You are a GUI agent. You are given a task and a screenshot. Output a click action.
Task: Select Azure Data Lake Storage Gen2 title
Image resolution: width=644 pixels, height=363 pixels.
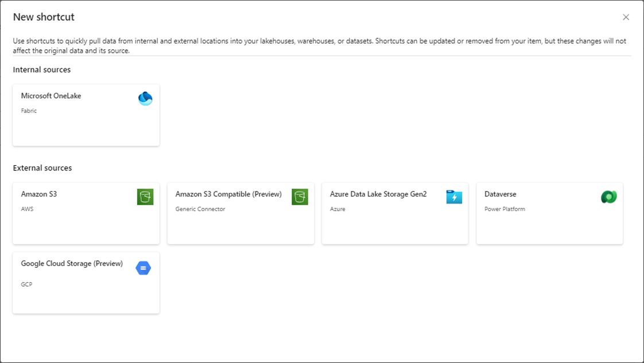click(378, 194)
